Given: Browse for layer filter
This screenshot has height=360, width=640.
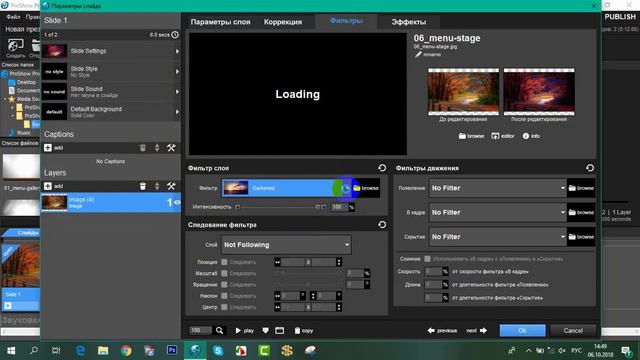Looking at the screenshot, I should (366, 188).
